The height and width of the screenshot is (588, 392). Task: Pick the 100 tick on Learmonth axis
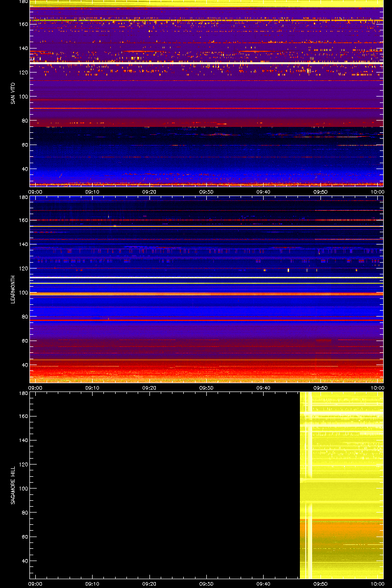click(x=23, y=293)
